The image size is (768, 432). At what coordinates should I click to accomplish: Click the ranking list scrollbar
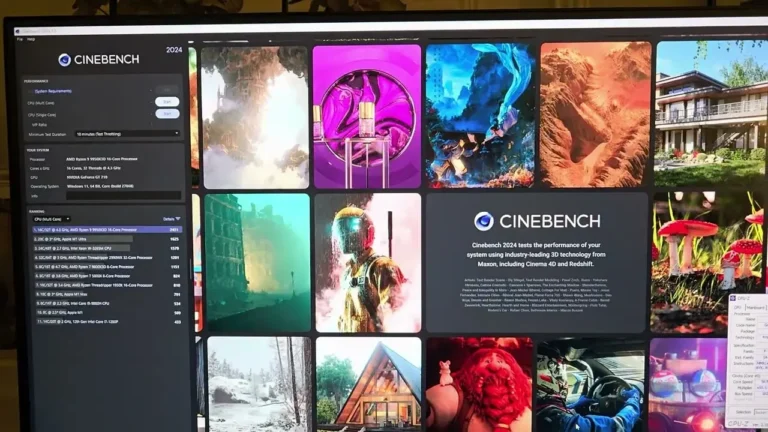click(191, 268)
